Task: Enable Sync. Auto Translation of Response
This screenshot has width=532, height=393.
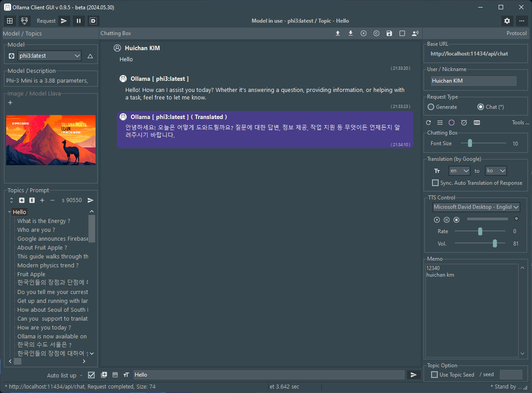Action: coord(435,183)
